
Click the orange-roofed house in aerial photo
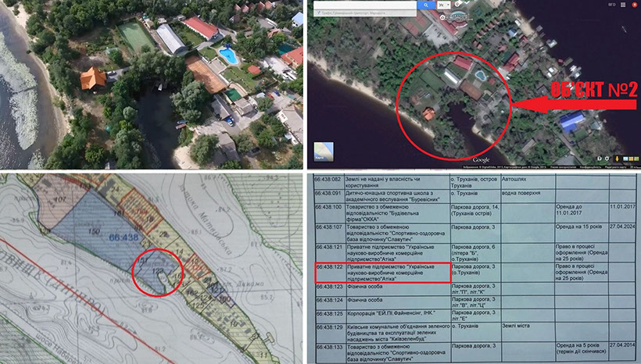93,79
